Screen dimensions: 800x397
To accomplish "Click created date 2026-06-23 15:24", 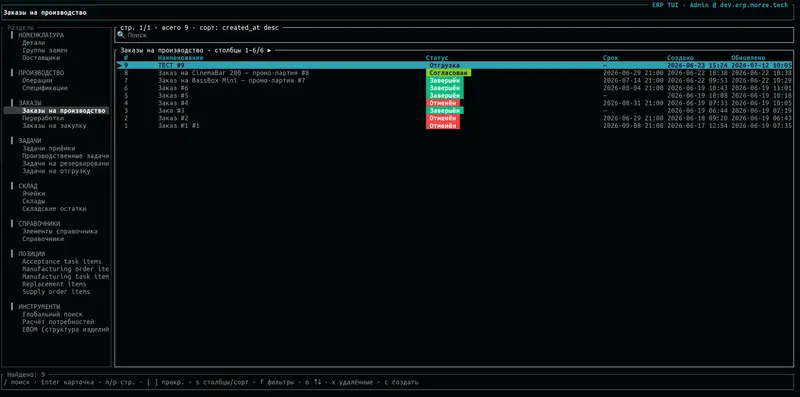I will click(697, 65).
